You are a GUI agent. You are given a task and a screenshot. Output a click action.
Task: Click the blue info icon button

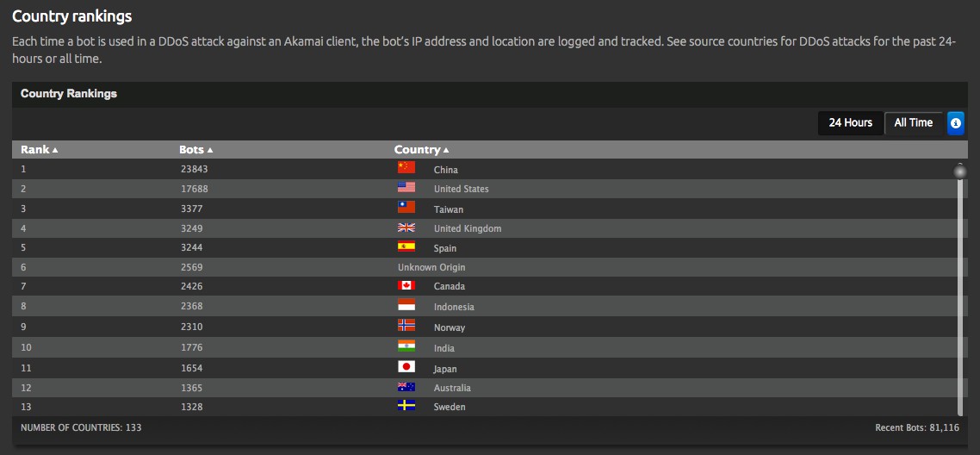955,123
